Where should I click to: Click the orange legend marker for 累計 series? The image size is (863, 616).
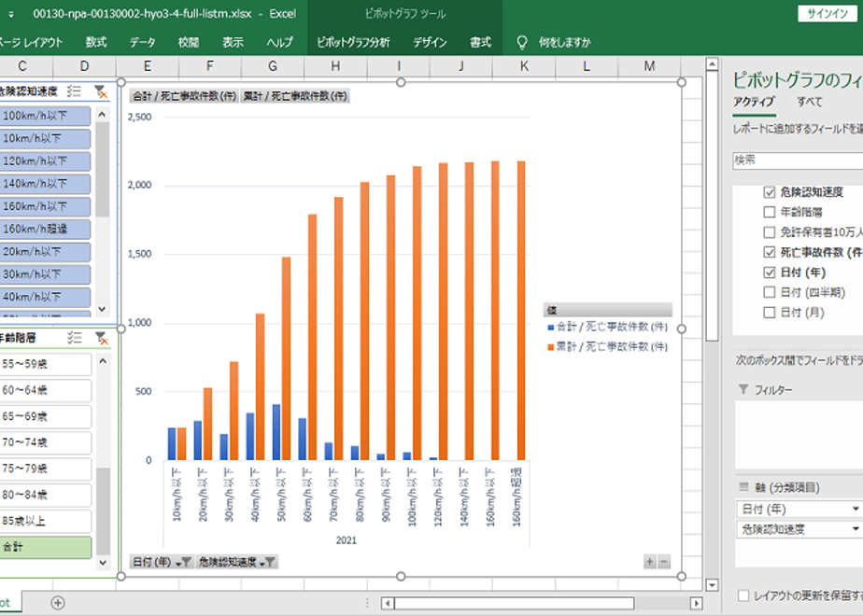click(550, 347)
